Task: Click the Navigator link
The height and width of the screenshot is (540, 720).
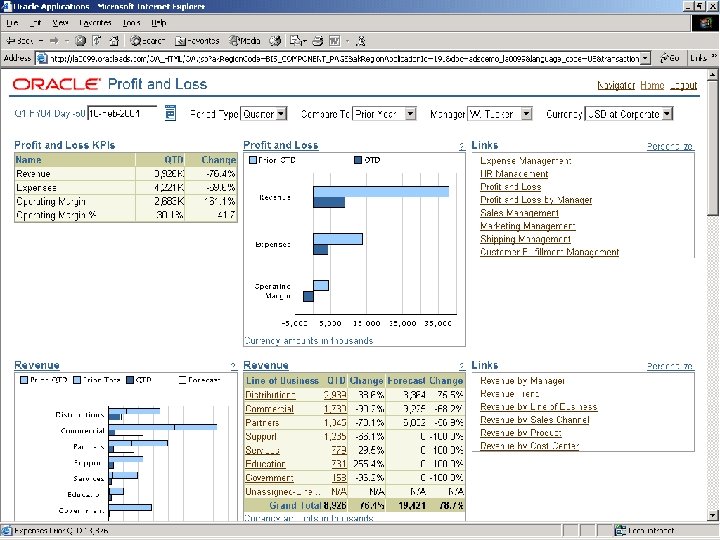Action: point(616,85)
